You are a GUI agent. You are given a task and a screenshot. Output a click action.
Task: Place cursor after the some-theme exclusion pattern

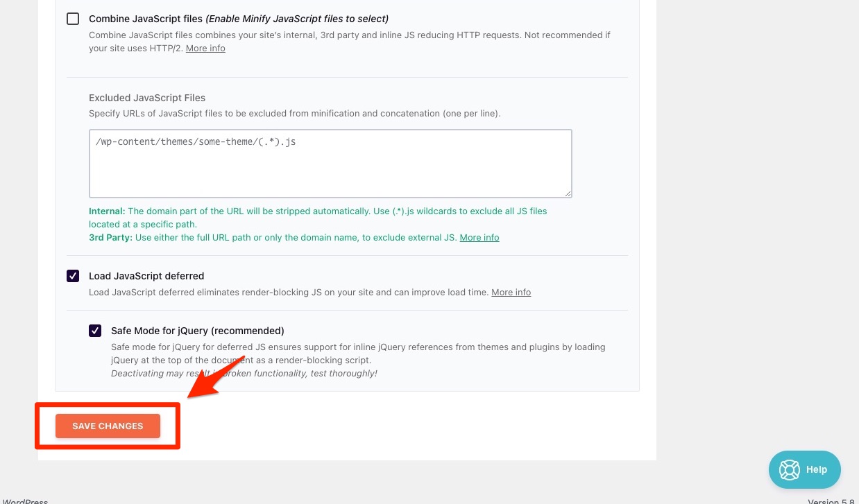[298, 142]
